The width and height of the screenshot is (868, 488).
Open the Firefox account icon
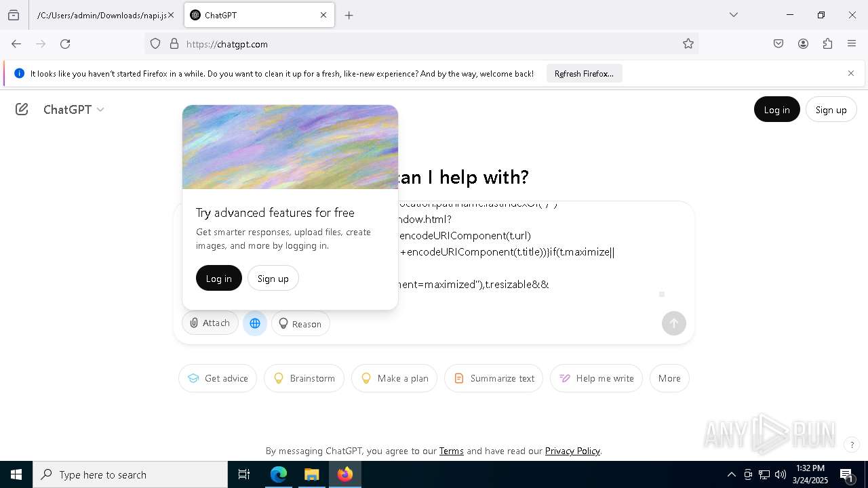tap(803, 44)
